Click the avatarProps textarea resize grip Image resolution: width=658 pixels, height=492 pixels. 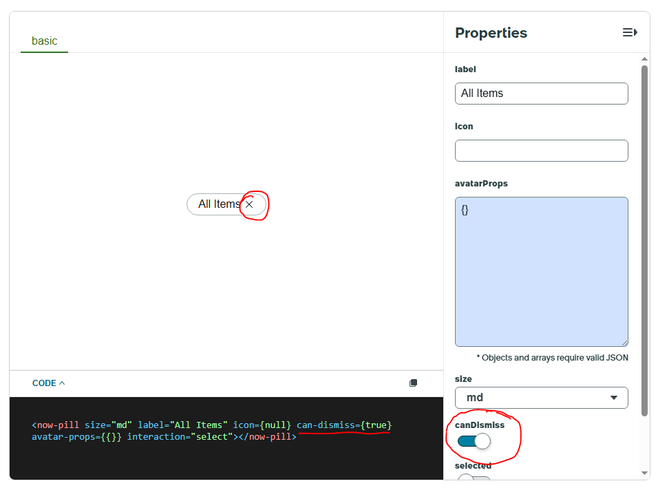[x=624, y=343]
